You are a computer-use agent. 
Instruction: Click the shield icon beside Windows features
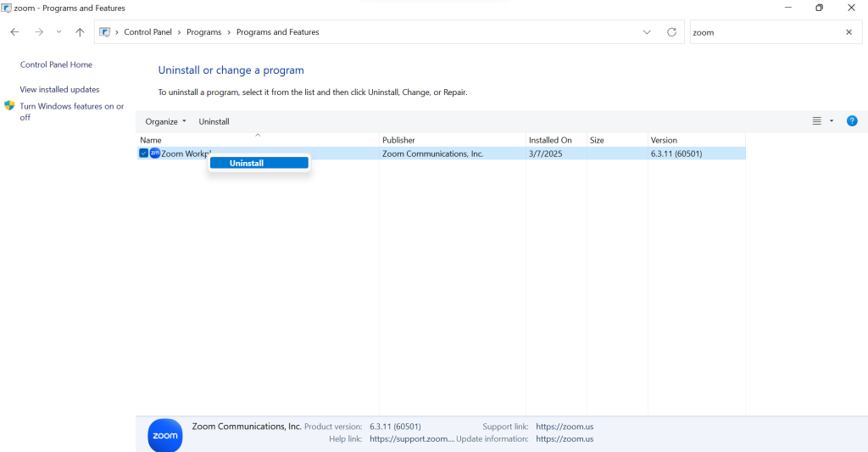tap(9, 105)
